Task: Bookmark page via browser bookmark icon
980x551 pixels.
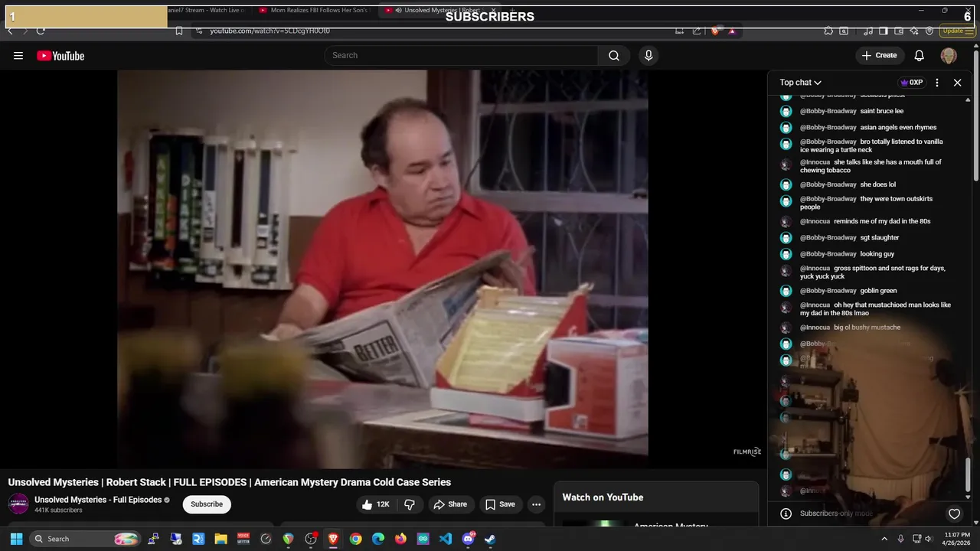Action: 179,31
